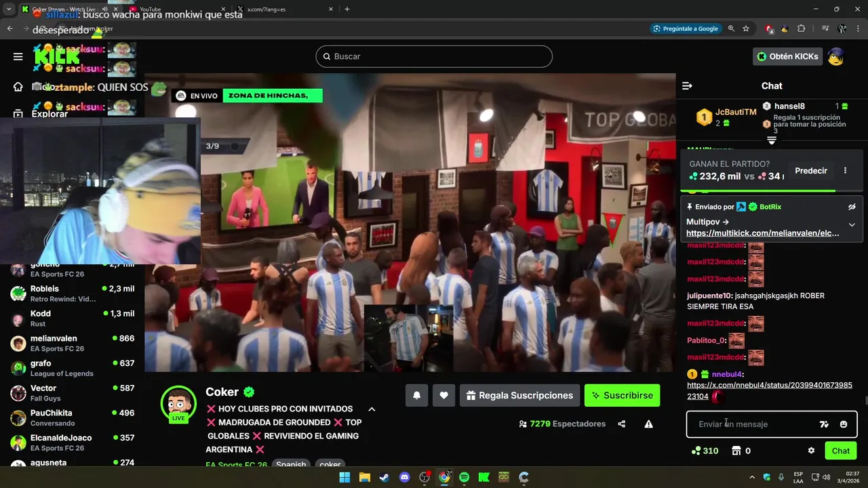The width and height of the screenshot is (868, 488).
Task: Collapse the stream title chevron
Action: (x=372, y=409)
